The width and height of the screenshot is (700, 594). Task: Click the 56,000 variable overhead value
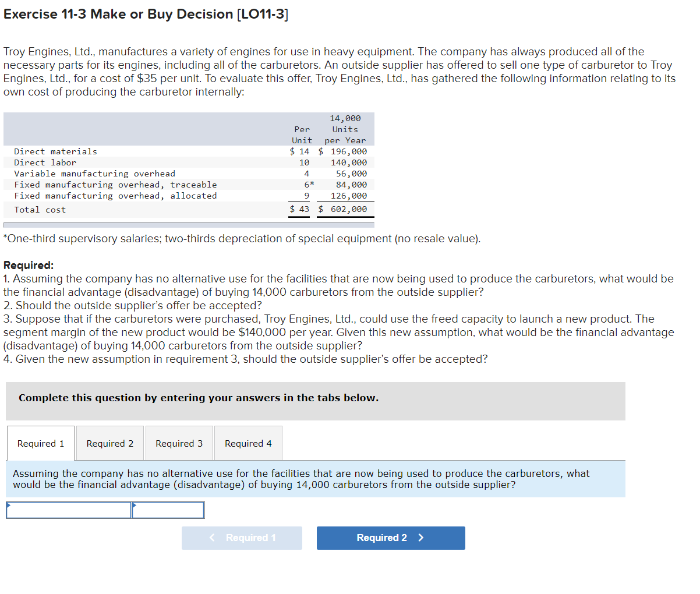tap(352, 174)
